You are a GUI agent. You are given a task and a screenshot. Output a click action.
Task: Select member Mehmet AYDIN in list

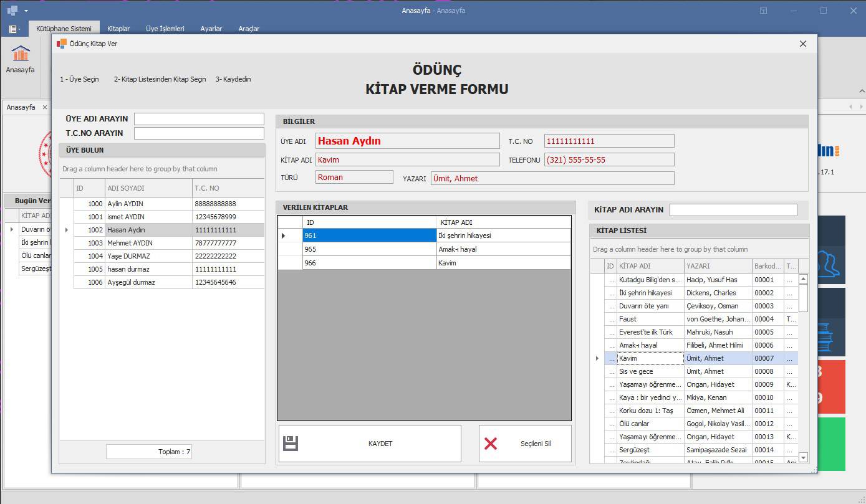[x=130, y=243]
